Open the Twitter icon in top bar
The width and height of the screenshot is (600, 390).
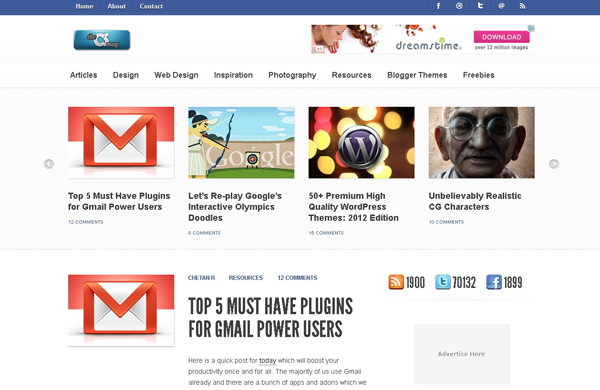(x=480, y=6)
